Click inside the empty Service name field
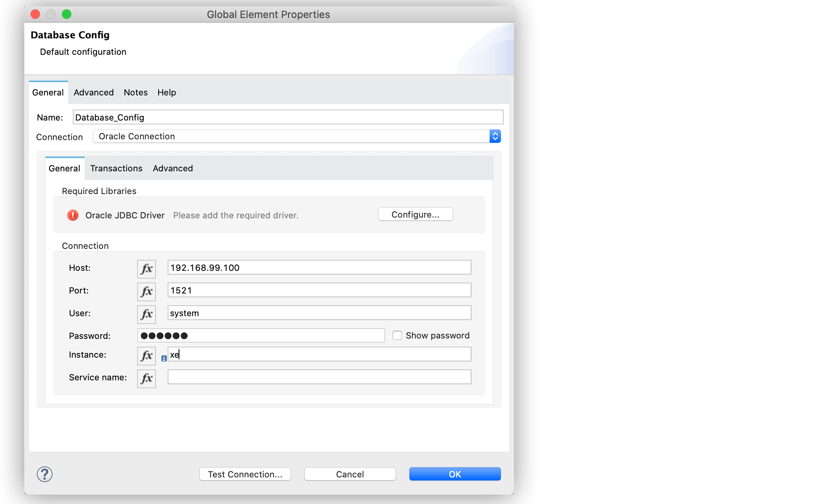Image resolution: width=839 pixels, height=504 pixels. pyautogui.click(x=319, y=377)
